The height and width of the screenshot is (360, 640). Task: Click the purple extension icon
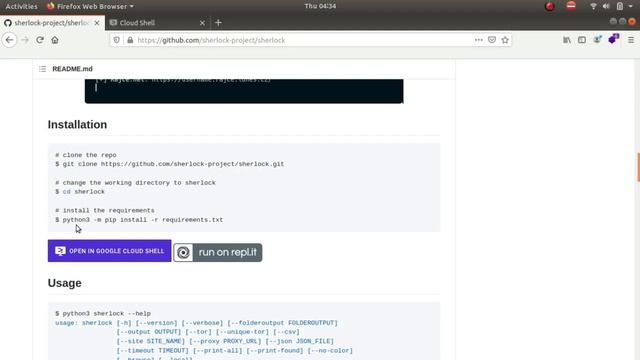tap(613, 39)
